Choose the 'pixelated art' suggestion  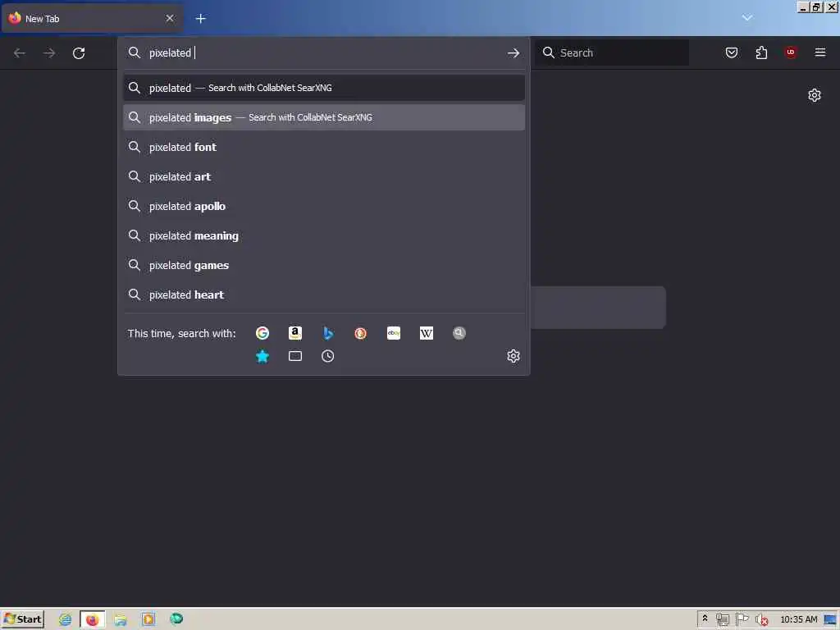[323, 177]
